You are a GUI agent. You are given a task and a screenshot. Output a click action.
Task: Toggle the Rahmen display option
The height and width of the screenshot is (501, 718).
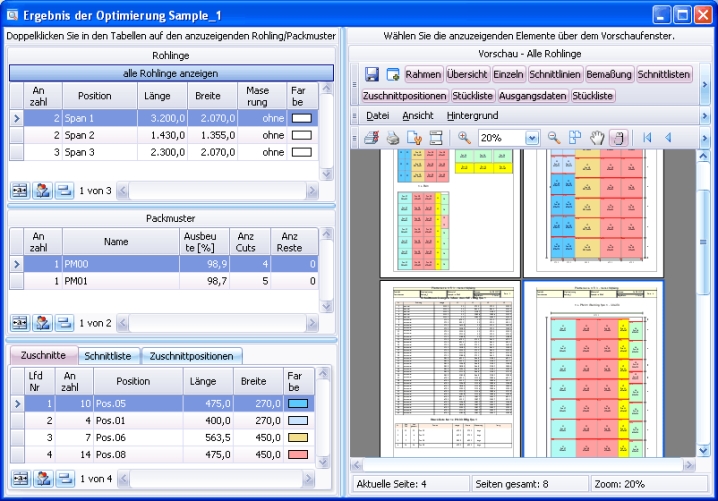click(x=423, y=74)
